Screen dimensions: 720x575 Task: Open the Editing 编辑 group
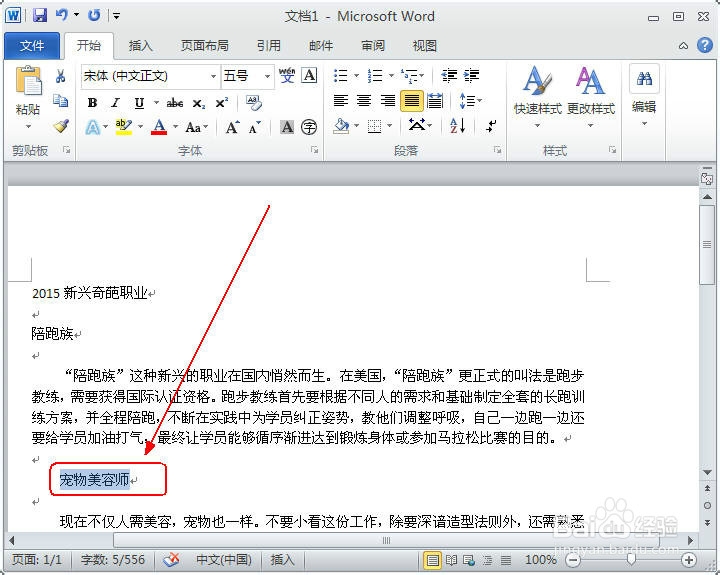point(644,97)
